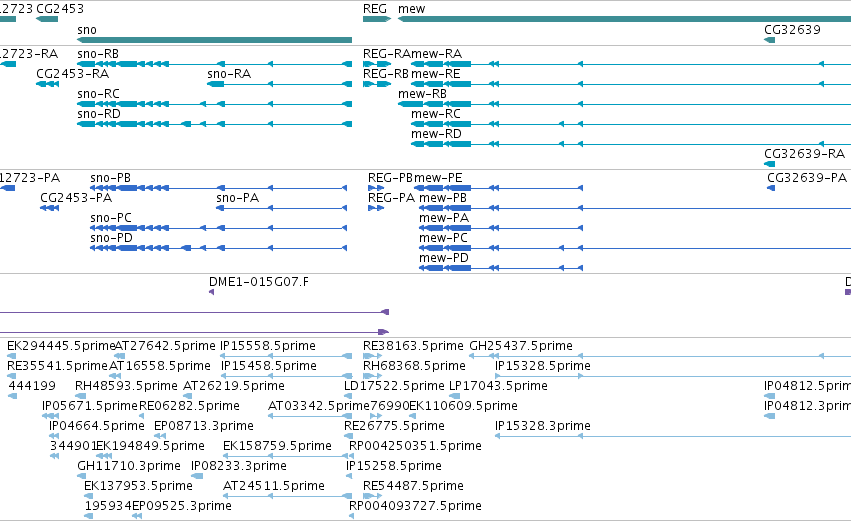Select protein sno-PC
This screenshot has width=851, height=521.
(x=219, y=228)
